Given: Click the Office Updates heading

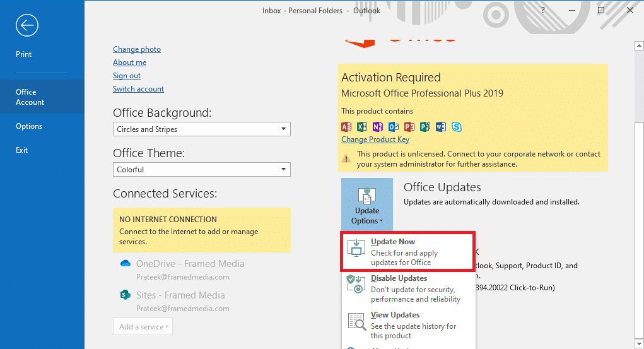Looking at the screenshot, I should (442, 187).
